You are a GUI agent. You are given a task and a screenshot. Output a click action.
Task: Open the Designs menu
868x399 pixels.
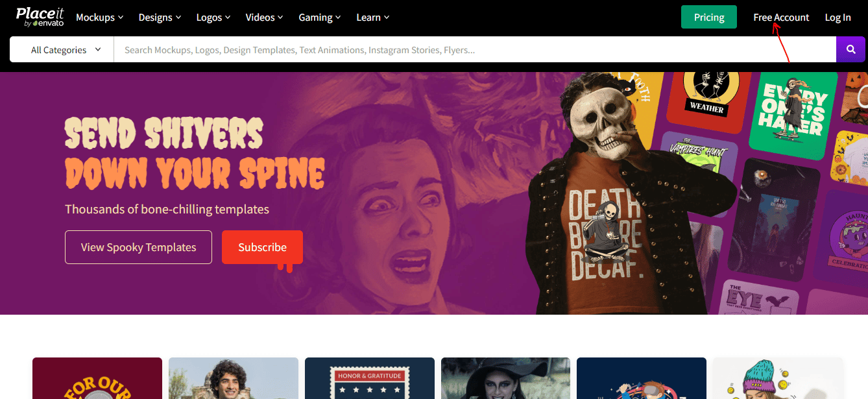click(x=160, y=18)
